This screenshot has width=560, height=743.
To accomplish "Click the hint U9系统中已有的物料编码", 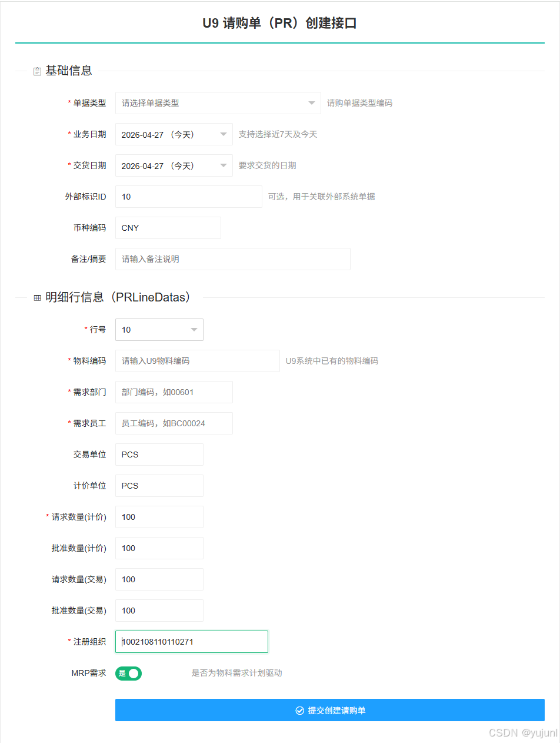I will [332, 361].
